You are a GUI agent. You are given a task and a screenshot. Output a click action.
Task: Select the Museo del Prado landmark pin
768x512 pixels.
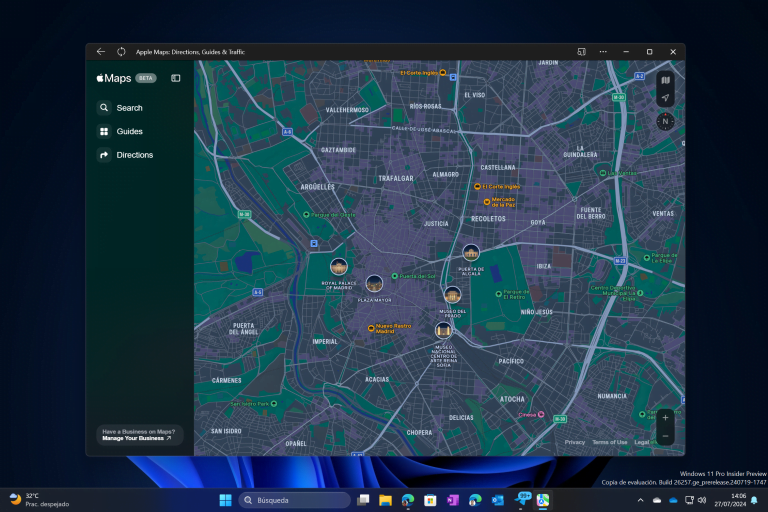coord(452,295)
